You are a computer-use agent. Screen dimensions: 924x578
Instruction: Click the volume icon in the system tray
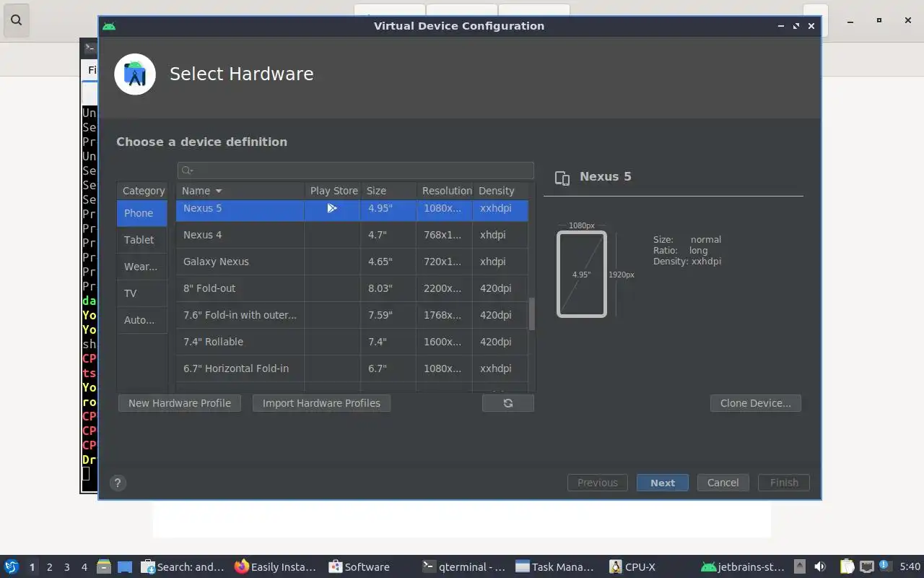[820, 566]
